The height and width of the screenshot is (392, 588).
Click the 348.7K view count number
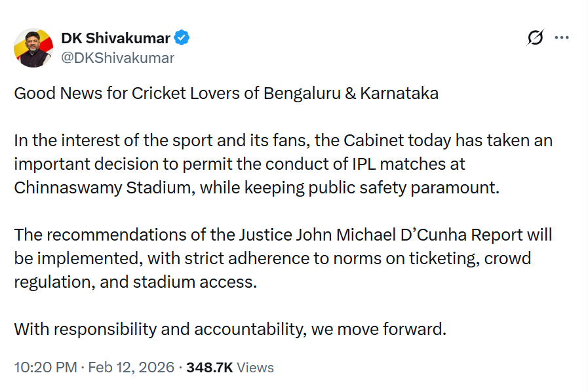(x=209, y=367)
